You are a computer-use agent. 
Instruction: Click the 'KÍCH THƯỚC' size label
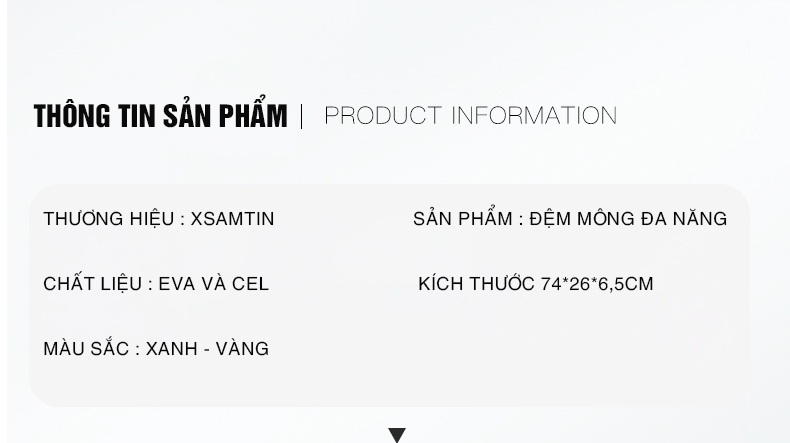click(476, 284)
